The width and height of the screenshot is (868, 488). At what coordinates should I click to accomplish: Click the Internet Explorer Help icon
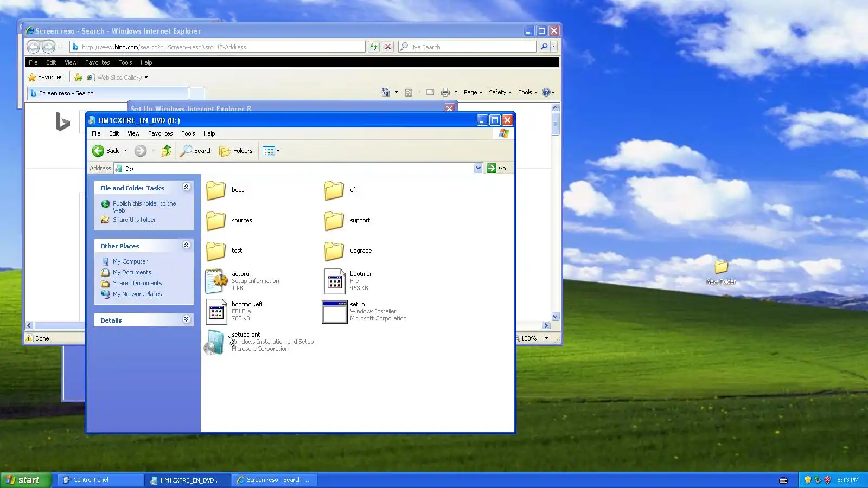[546, 92]
